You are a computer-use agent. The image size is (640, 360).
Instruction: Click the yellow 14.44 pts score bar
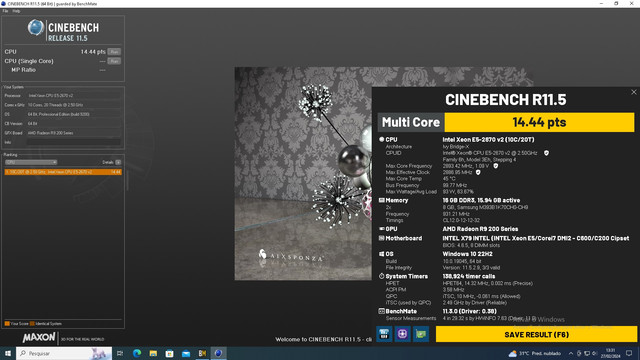tap(539, 122)
